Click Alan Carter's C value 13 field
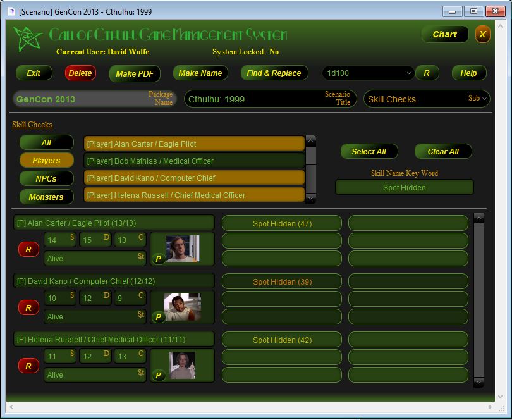The height and width of the screenshot is (420, 512). point(130,240)
